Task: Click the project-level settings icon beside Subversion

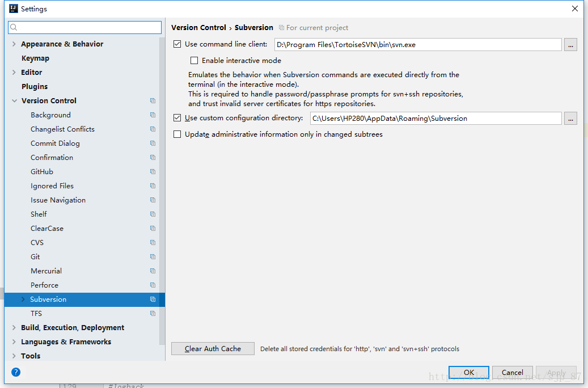Action: [152, 299]
